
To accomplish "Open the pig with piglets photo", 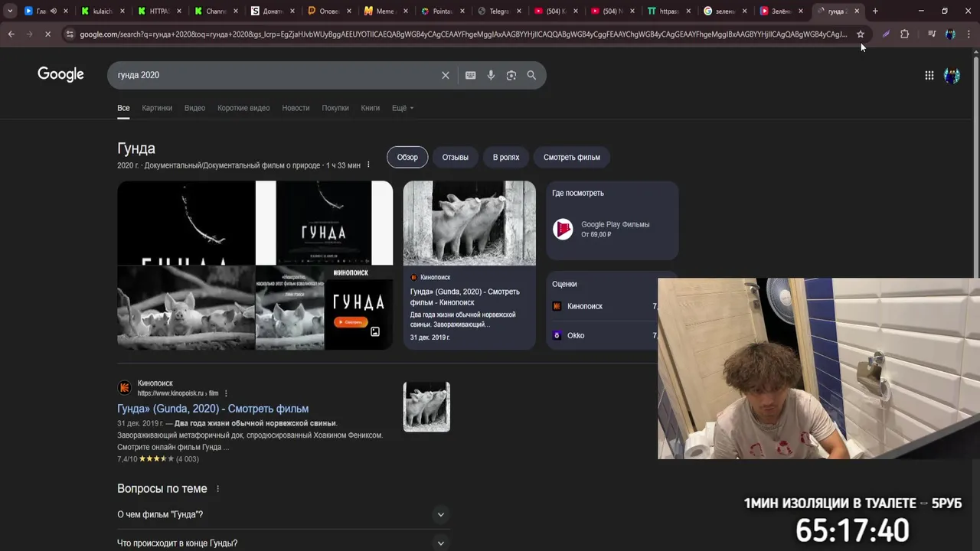I will pyautogui.click(x=185, y=308).
